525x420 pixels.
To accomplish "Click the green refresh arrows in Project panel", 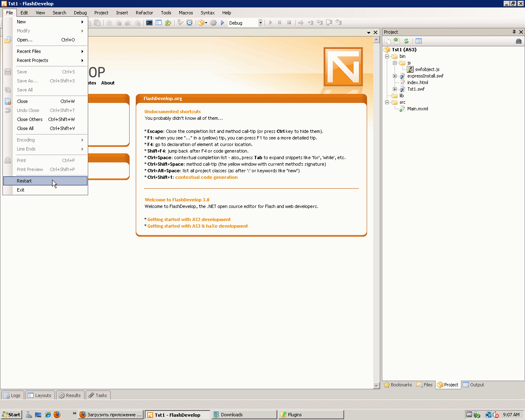I will coord(406,41).
